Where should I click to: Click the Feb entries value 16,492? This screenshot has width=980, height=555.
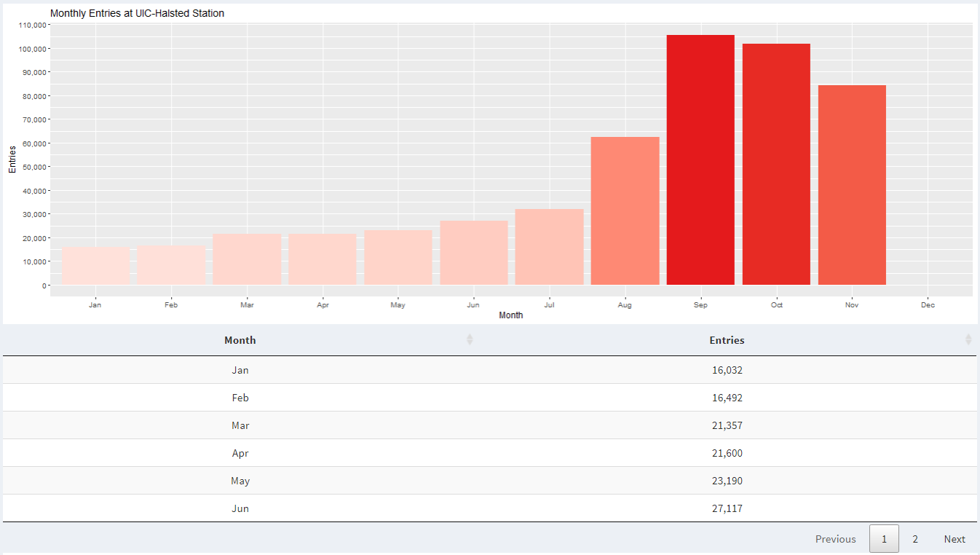click(x=727, y=398)
